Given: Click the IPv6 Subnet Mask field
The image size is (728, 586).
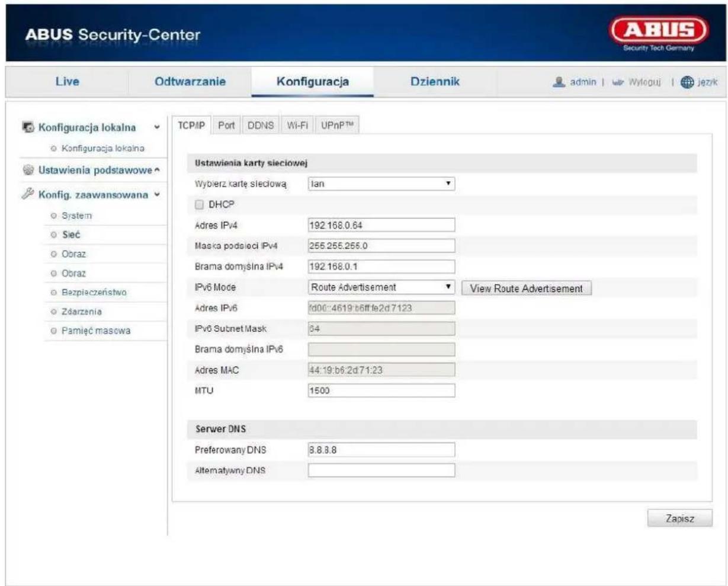Looking at the screenshot, I should click(381, 329).
